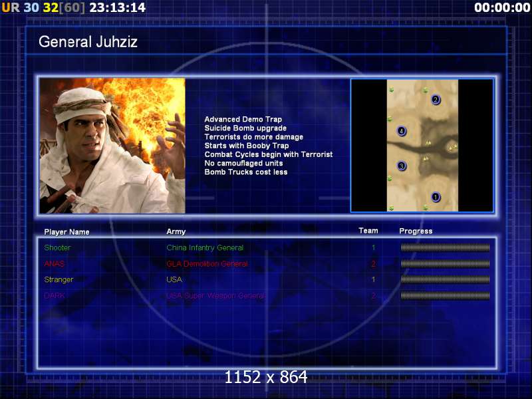Image resolution: width=532 pixels, height=399 pixels.
Task: Click USA Super Weapon General entry
Action: click(x=215, y=295)
